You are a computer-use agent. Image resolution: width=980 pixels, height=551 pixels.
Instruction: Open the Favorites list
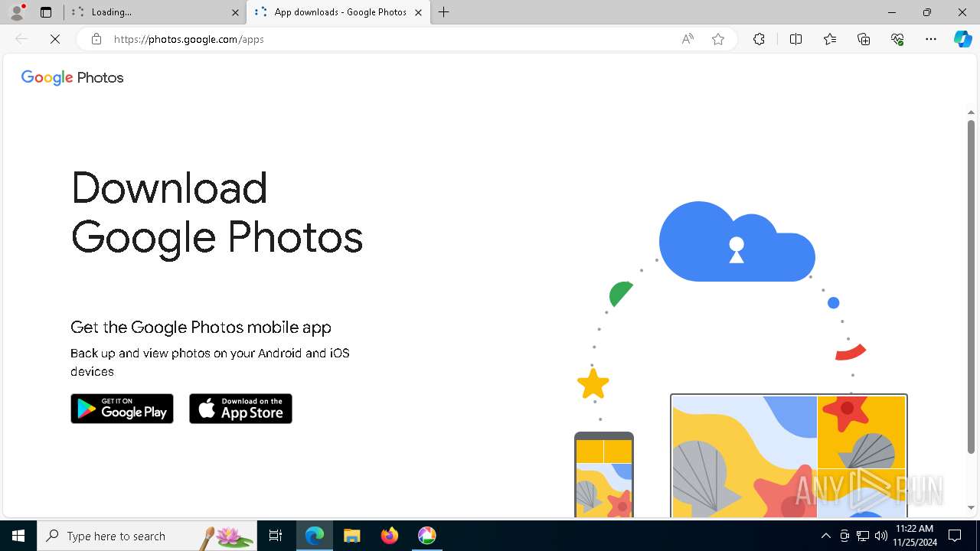click(830, 39)
